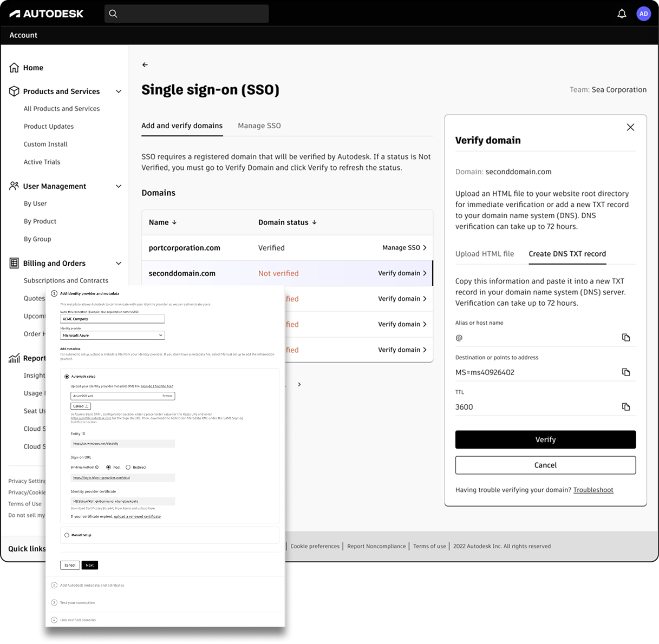Open Manage SSO for portcorporation.com

404,248
